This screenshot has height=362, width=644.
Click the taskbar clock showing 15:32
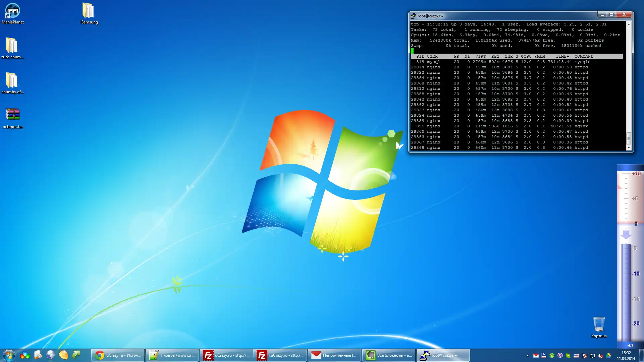(x=626, y=355)
